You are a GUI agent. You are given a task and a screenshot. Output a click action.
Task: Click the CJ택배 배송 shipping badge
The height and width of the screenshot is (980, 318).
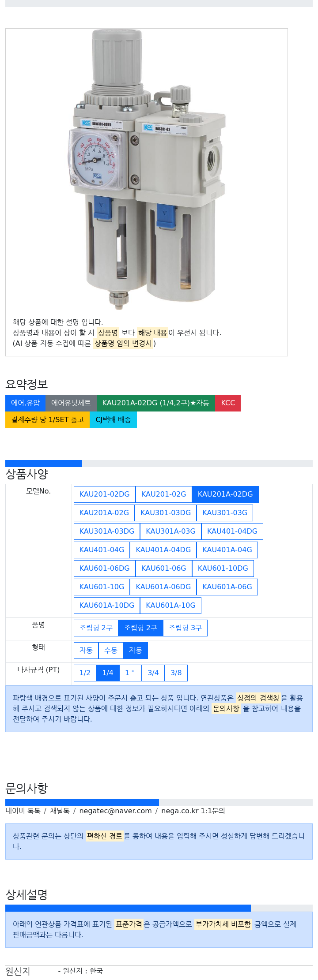[x=114, y=420]
